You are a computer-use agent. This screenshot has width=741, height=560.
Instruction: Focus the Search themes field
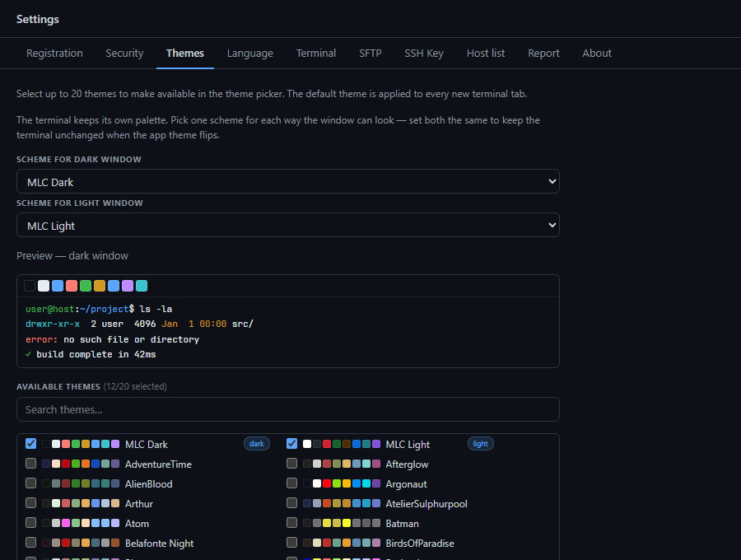pos(288,409)
